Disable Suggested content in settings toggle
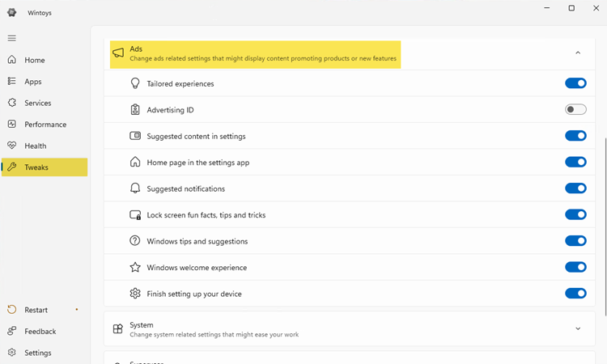Viewport: 607px width, 364px height. pos(575,136)
